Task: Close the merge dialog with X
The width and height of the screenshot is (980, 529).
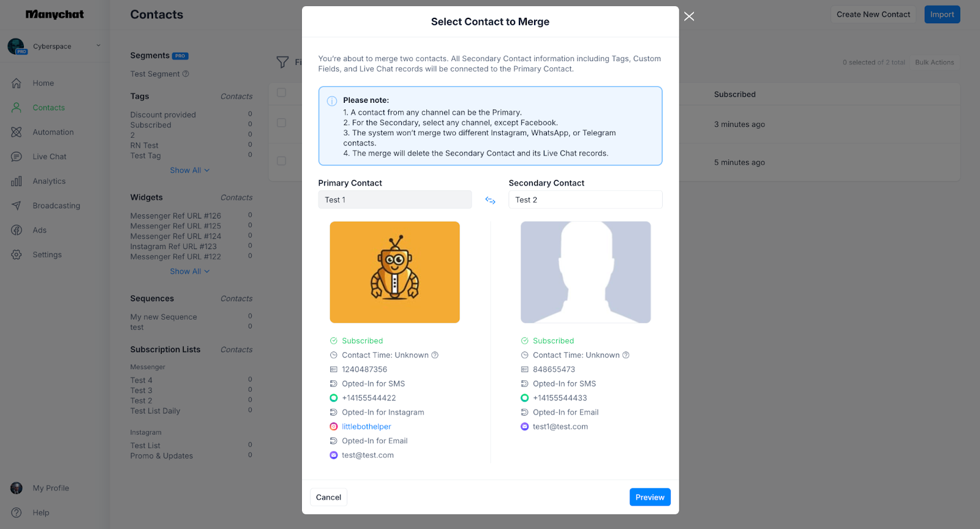Action: (689, 17)
